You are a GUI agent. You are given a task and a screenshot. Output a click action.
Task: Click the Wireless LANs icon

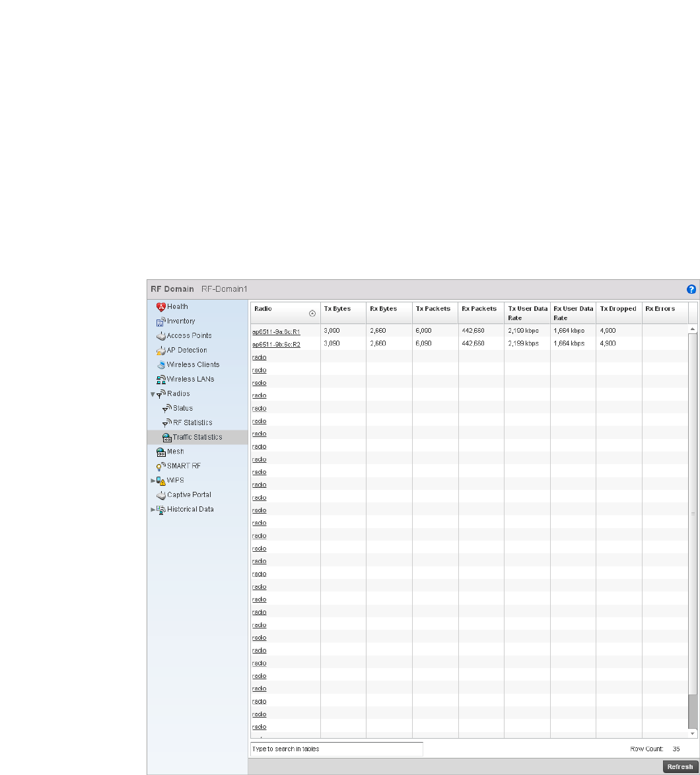[160, 380]
